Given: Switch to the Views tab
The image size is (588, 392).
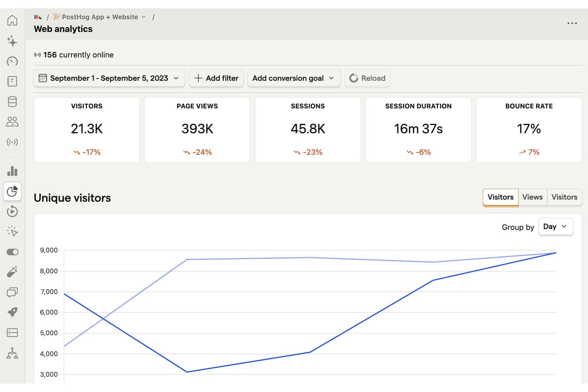Looking at the screenshot, I should point(532,197).
